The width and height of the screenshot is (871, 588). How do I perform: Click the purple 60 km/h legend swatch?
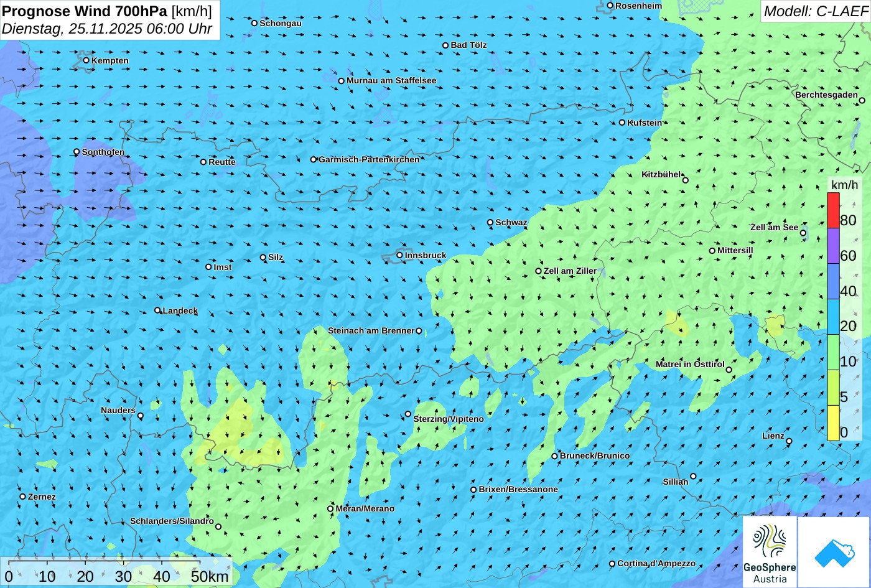point(833,246)
